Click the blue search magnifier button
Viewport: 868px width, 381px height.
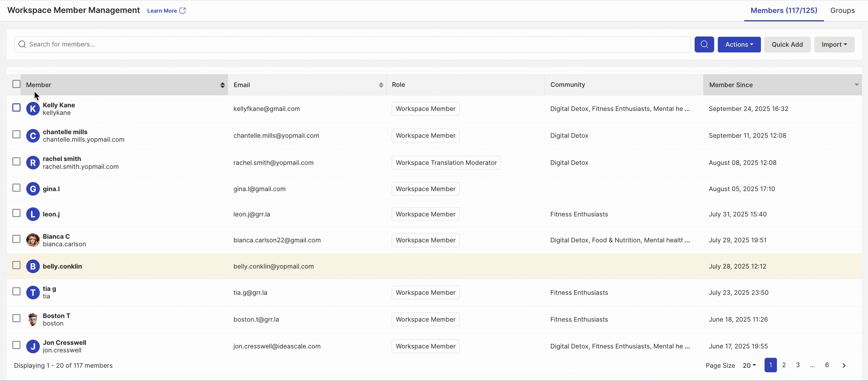click(704, 45)
